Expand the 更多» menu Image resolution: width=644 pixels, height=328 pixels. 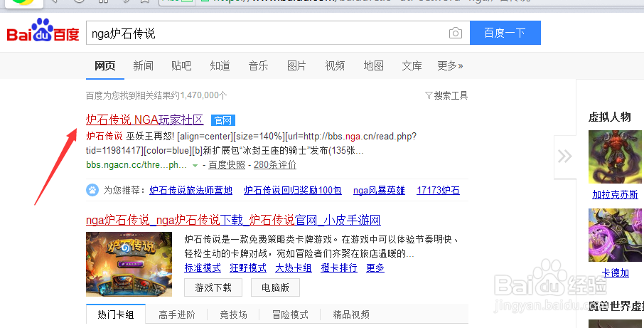pyautogui.click(x=450, y=65)
